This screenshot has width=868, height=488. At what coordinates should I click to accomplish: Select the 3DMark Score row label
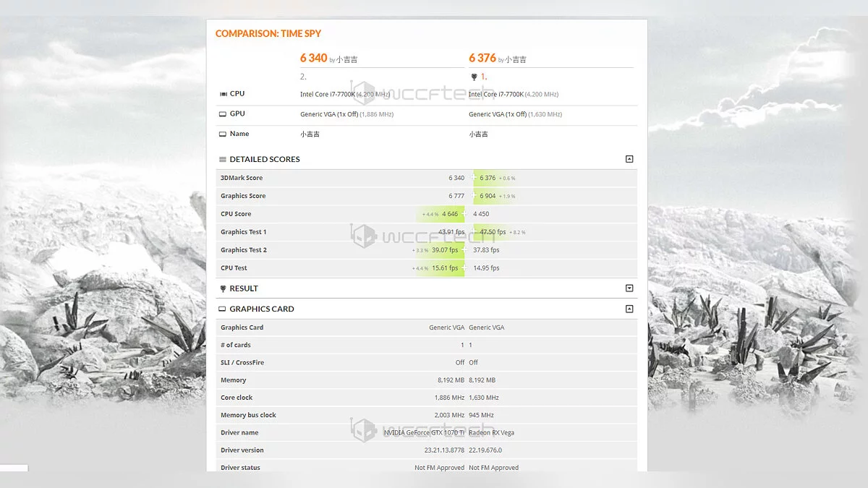coord(242,178)
